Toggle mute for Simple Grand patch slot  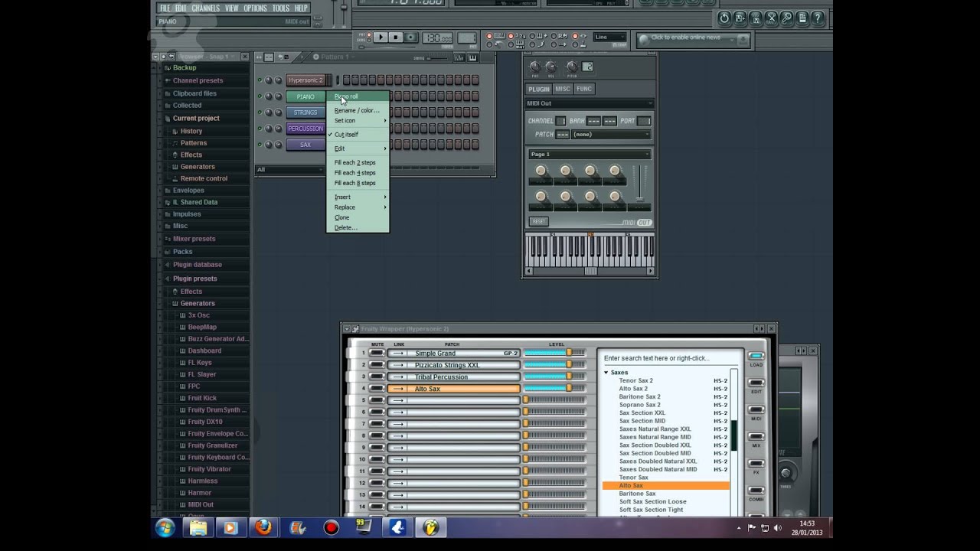click(x=377, y=354)
